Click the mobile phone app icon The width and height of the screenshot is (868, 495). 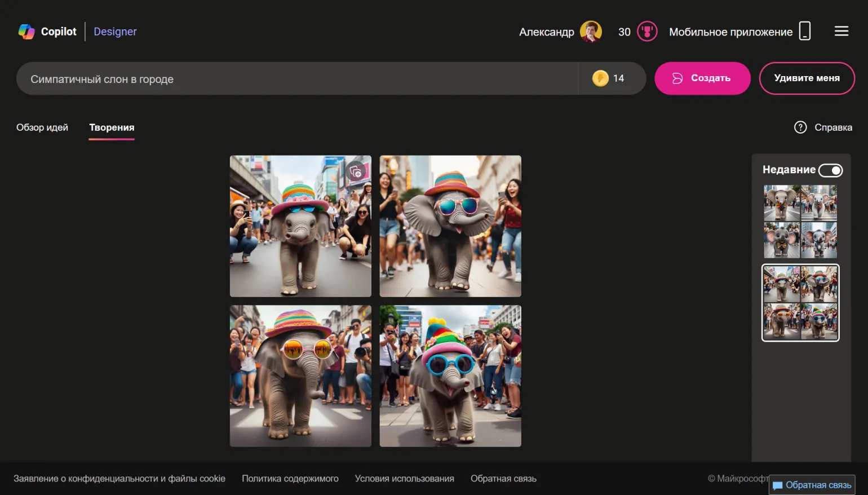coord(805,31)
